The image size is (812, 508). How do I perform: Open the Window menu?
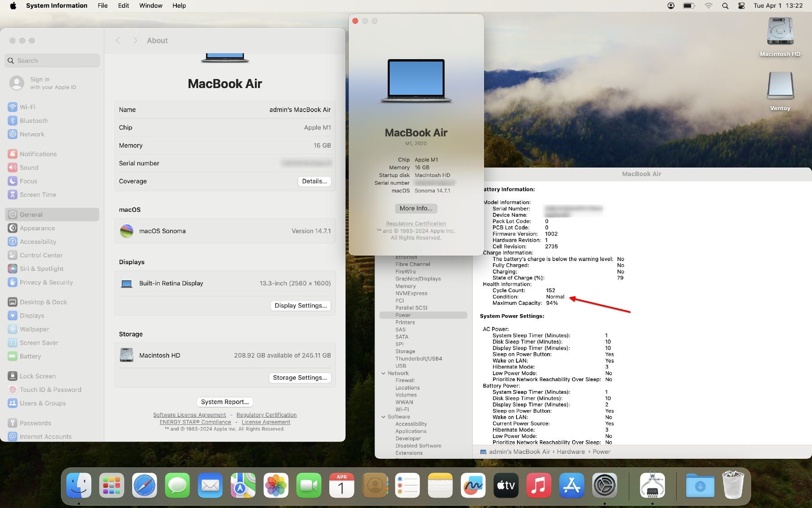coord(151,6)
